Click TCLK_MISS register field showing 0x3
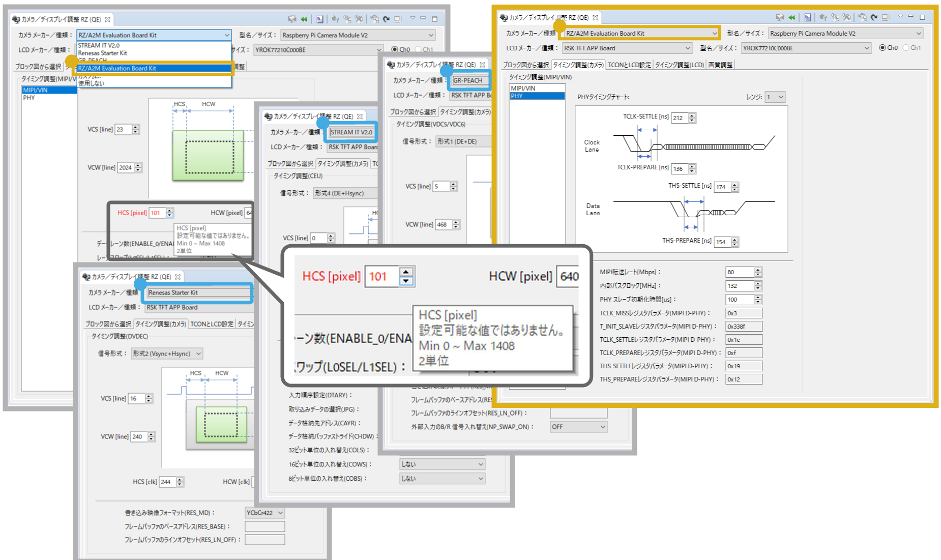 point(744,313)
